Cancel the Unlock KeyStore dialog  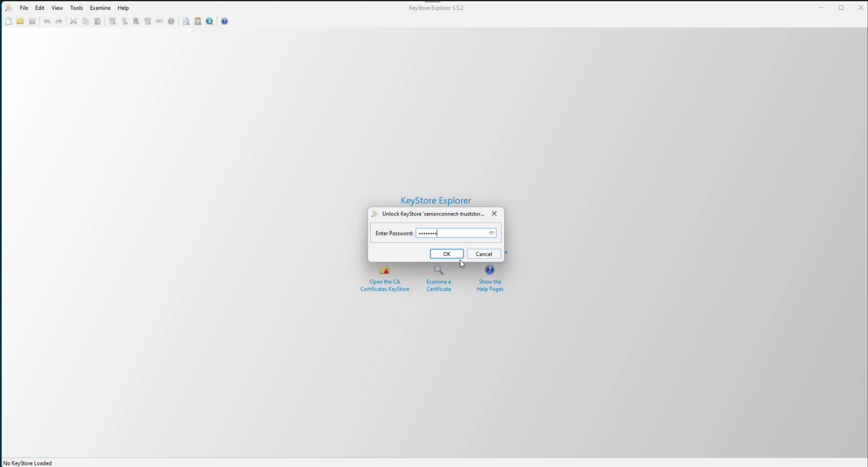[484, 254]
